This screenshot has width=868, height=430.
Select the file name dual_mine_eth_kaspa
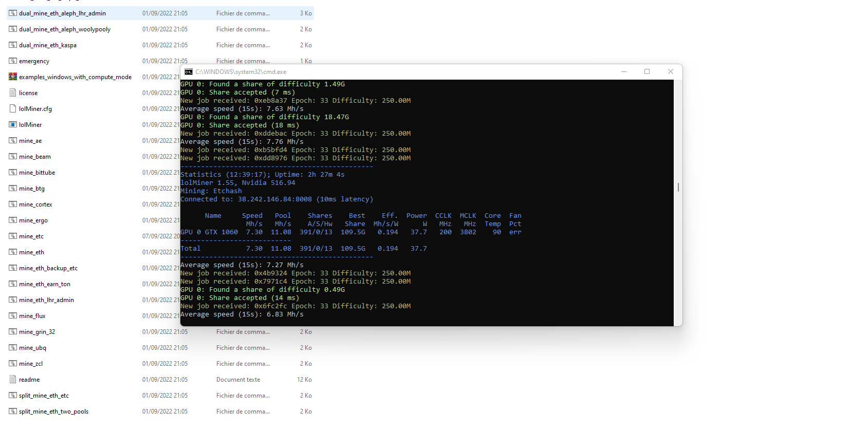(48, 45)
